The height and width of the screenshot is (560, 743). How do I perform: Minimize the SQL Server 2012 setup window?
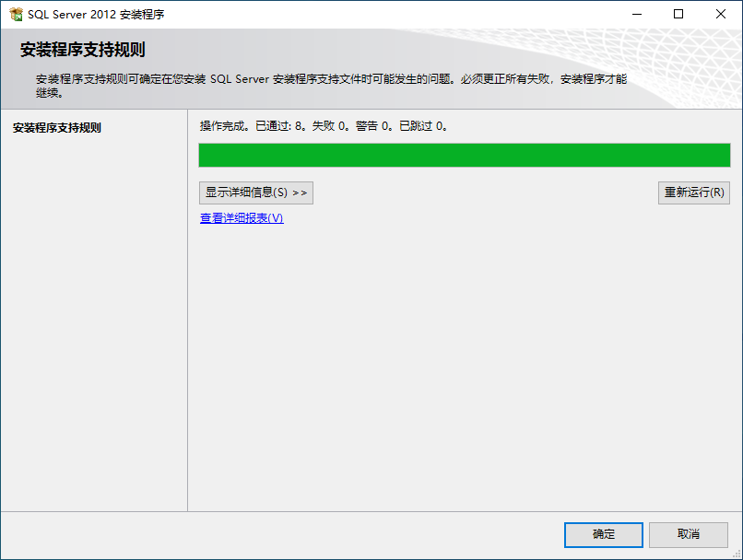coord(637,14)
